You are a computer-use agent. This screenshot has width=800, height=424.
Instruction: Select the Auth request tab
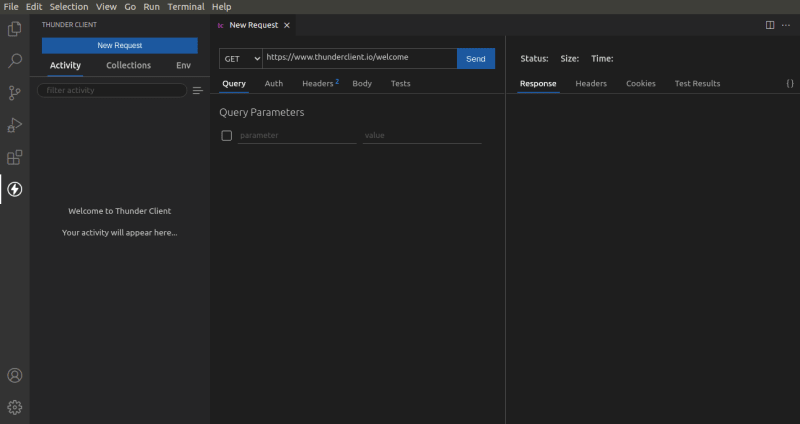tap(273, 83)
